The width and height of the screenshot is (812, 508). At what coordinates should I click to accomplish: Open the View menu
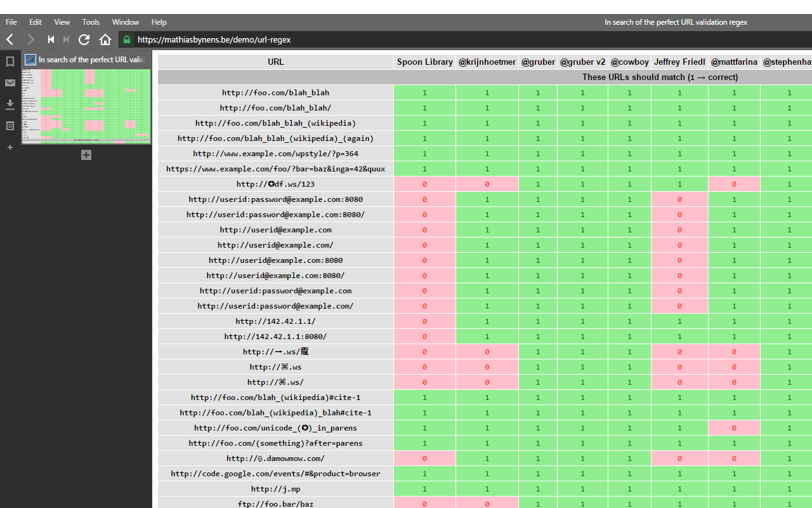pos(62,22)
